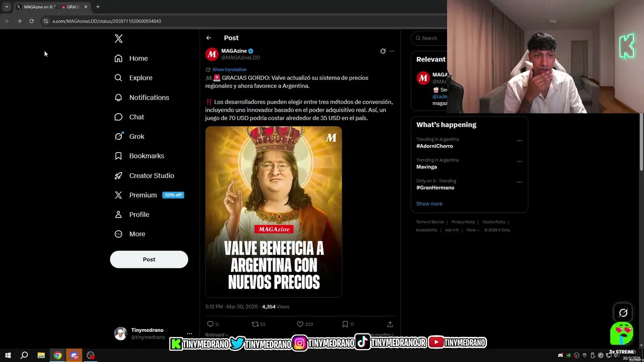
Task: Open Ads info footer link
Action: 452,230
